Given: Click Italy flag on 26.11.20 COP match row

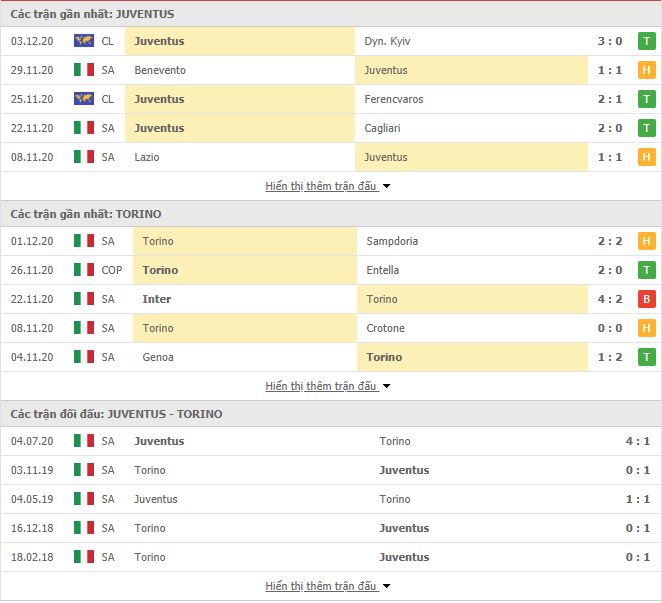Looking at the screenshot, I should [x=84, y=270].
